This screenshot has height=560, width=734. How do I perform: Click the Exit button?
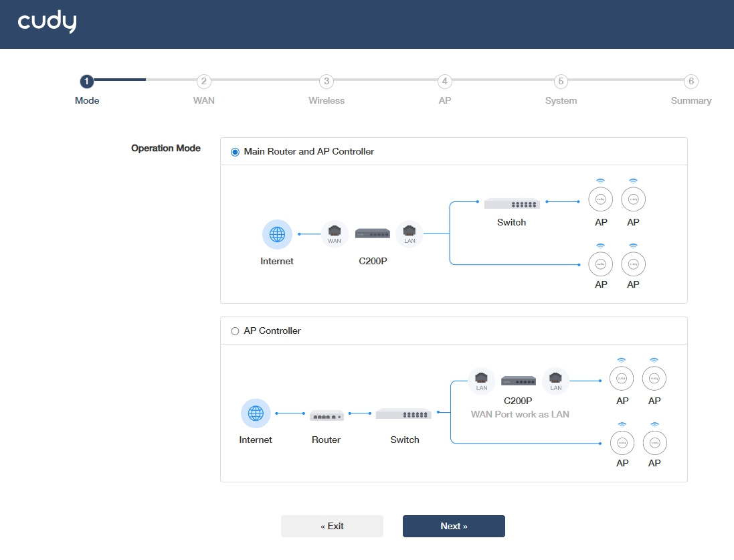pyautogui.click(x=332, y=527)
